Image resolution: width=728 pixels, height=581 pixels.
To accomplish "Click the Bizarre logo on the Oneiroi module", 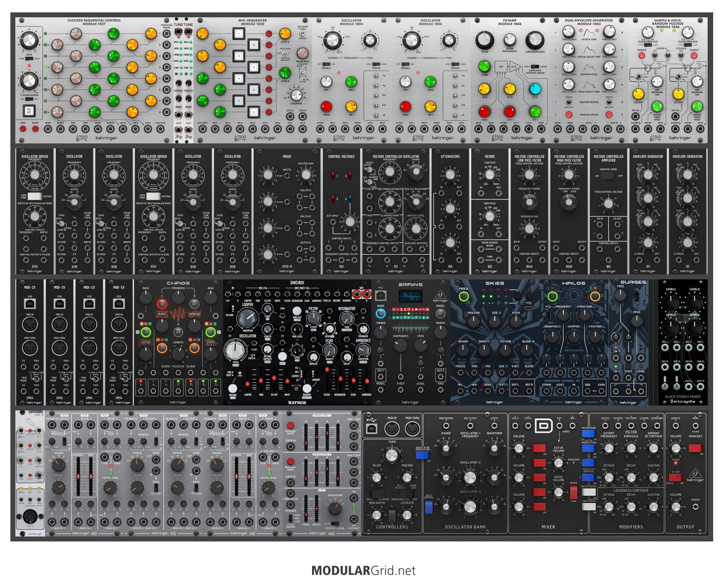I will 297,402.
